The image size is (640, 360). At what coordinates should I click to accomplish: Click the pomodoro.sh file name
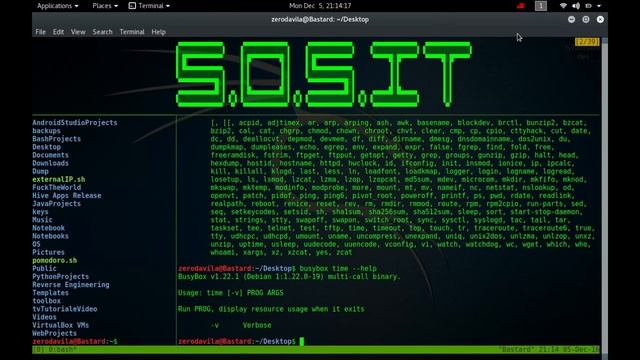pyautogui.click(x=55, y=260)
